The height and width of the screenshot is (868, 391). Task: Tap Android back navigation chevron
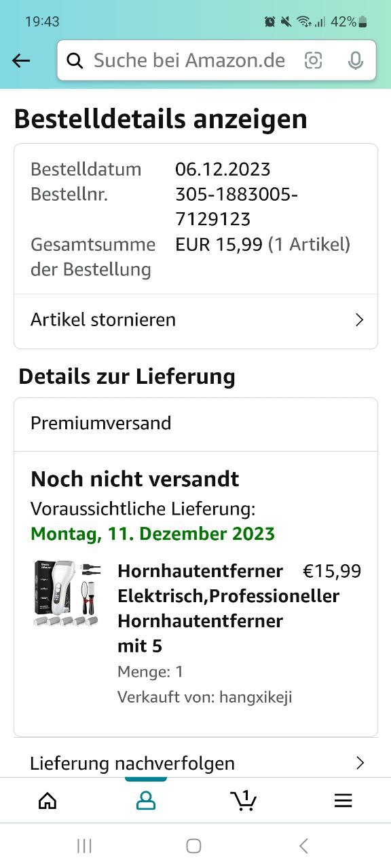[303, 846]
